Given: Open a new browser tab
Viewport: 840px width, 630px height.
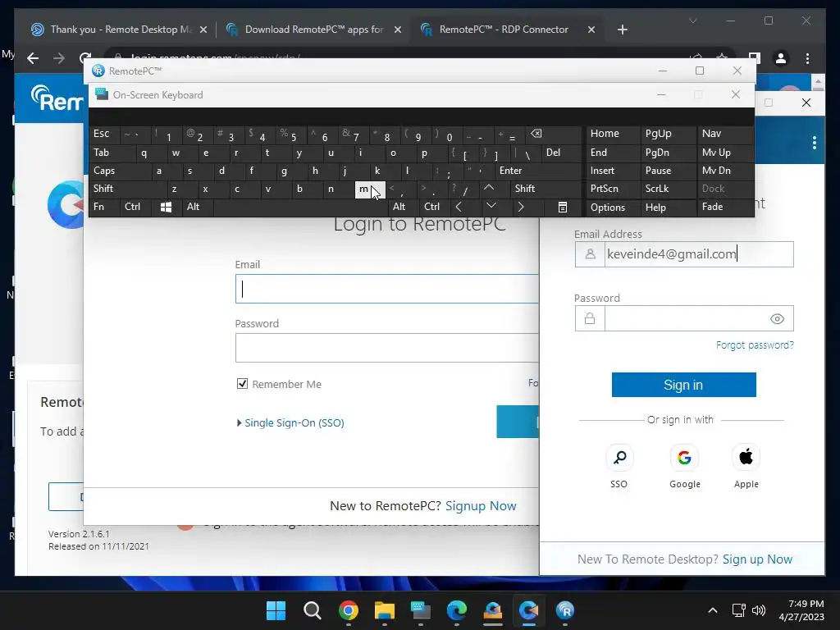Looking at the screenshot, I should click(x=622, y=30).
